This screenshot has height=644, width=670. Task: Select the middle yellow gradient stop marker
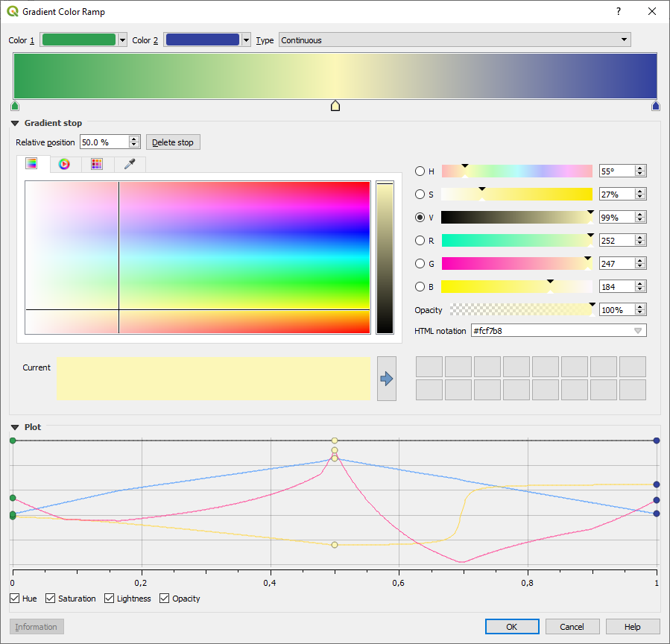coord(335,106)
